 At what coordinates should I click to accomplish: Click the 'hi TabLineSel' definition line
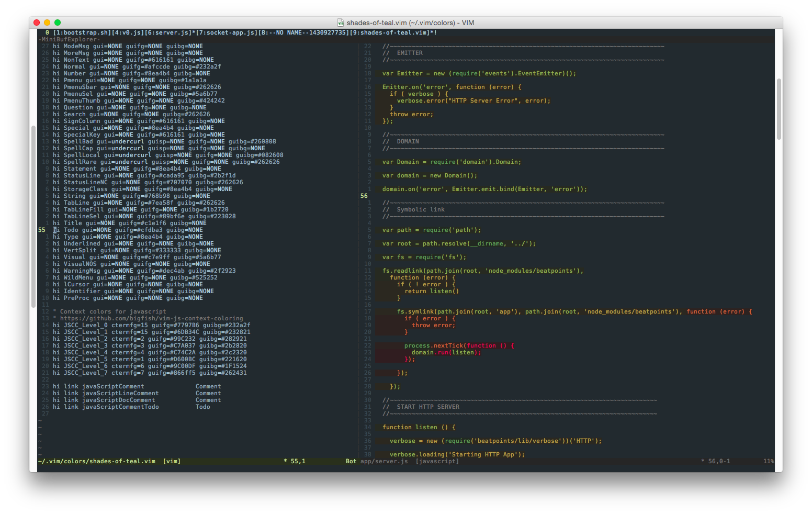[144, 216]
